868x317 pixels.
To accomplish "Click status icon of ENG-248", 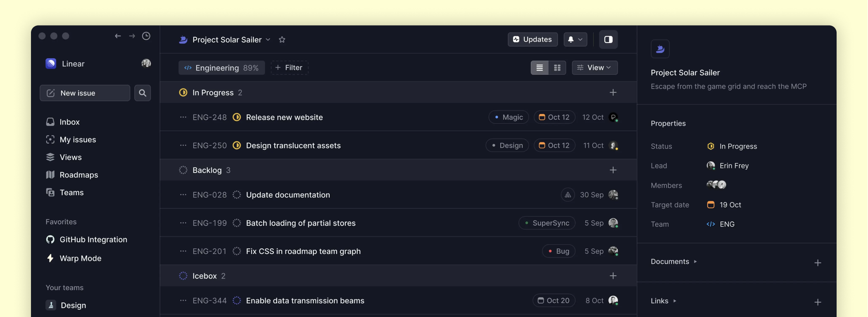I will [x=237, y=117].
